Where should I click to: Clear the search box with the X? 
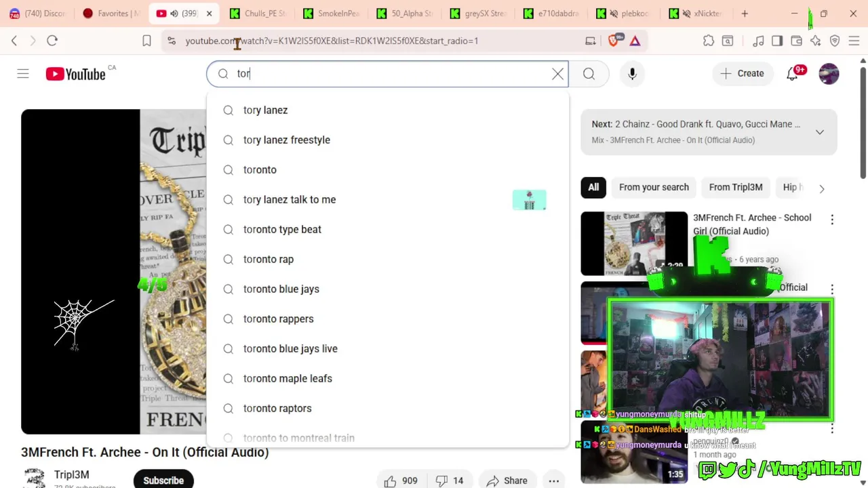point(557,74)
